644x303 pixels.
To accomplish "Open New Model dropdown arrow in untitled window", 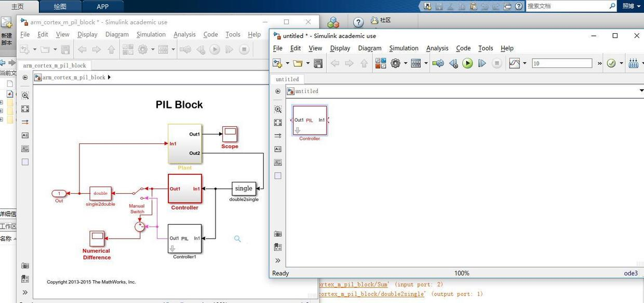I will coord(287,63).
